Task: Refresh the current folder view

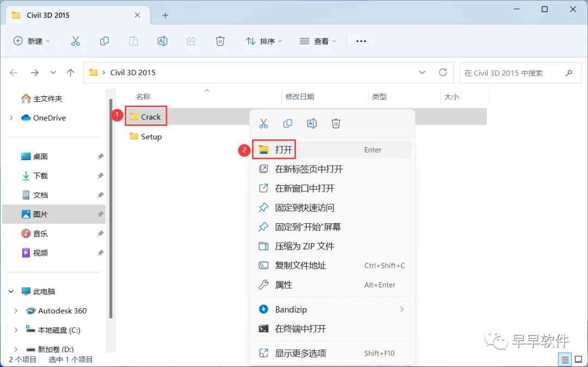Action: (443, 72)
